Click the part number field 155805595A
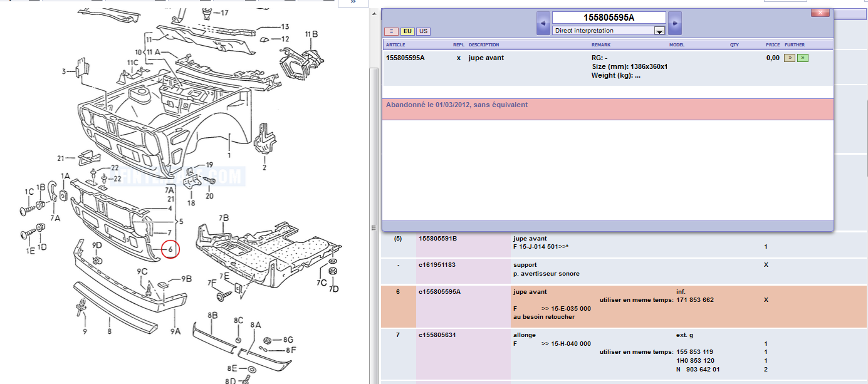Screen dimensions: 868x384 click(x=609, y=18)
